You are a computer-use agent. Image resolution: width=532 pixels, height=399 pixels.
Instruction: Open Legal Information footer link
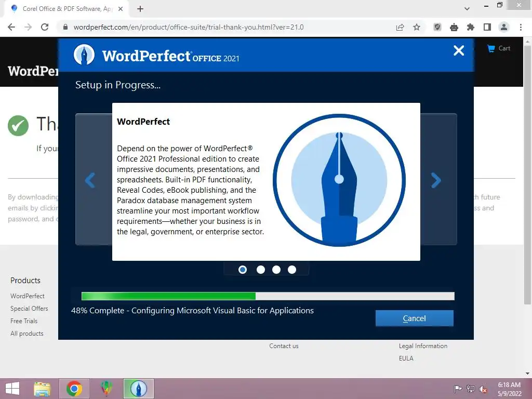pos(423,346)
